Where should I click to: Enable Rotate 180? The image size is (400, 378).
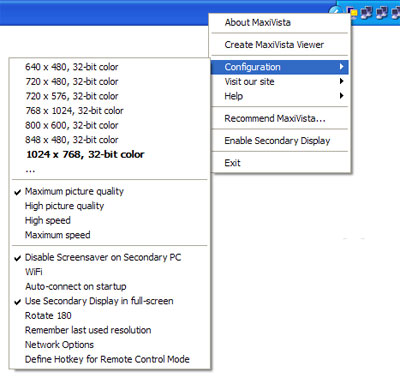coord(110,316)
